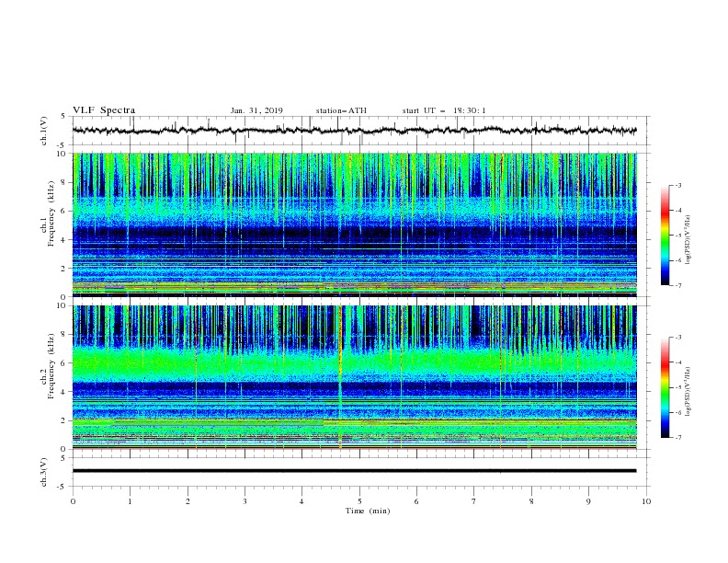This screenshot has width=728, height=563.
Task: Click the "VLF Spectra" plot title
Action: coord(104,110)
